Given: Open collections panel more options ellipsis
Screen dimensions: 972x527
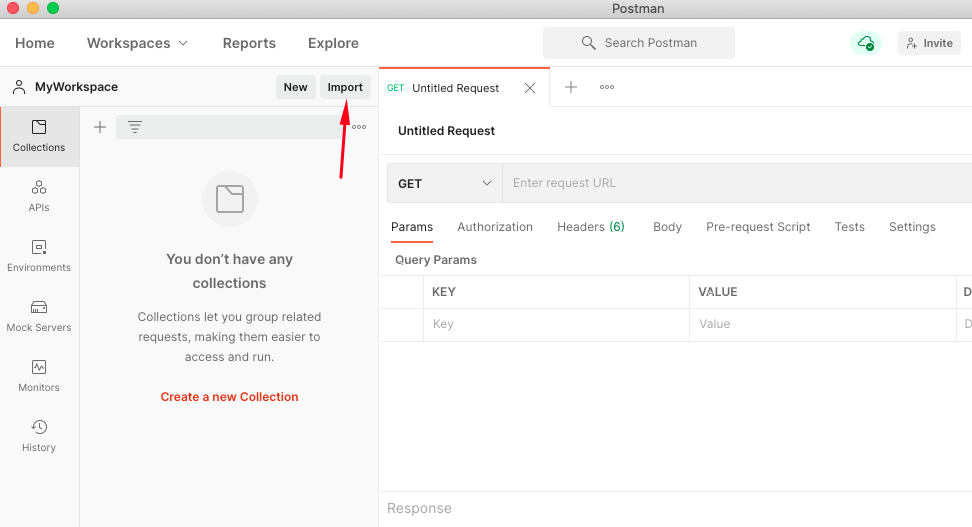Looking at the screenshot, I should pos(359,127).
